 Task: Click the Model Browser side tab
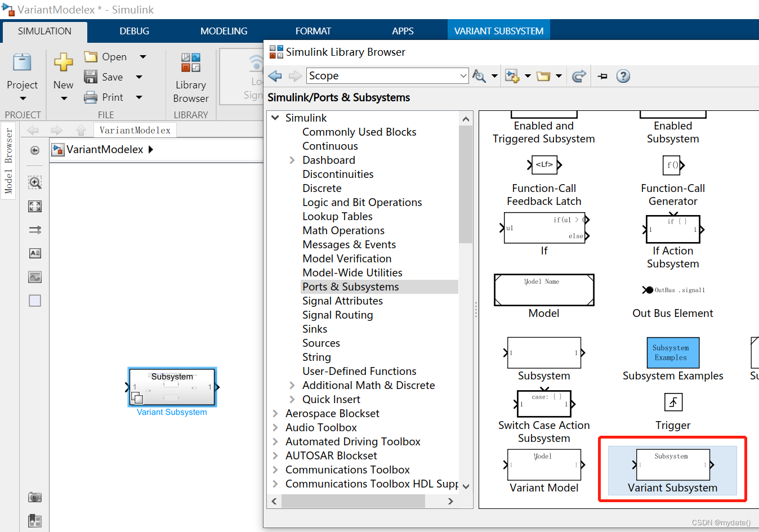tap(8, 161)
